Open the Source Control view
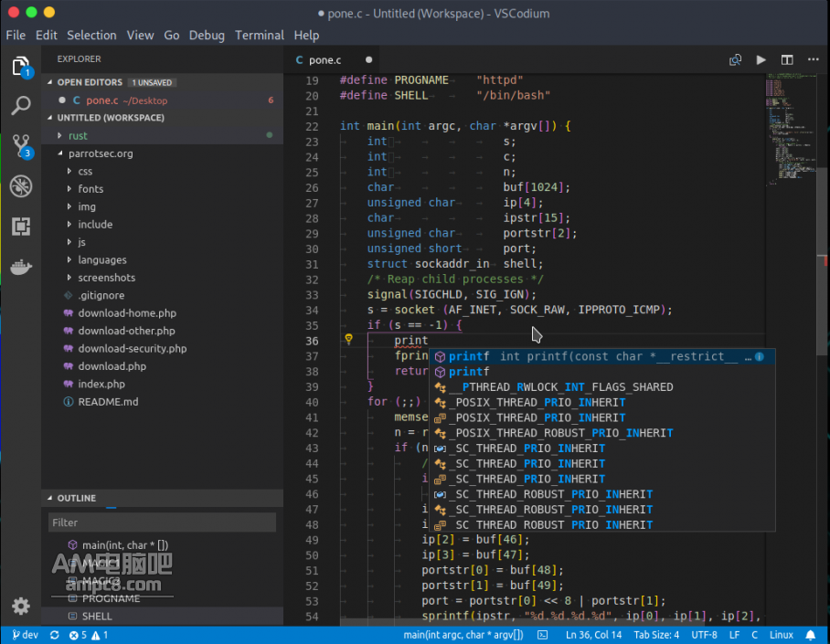830x644 pixels. 21,146
